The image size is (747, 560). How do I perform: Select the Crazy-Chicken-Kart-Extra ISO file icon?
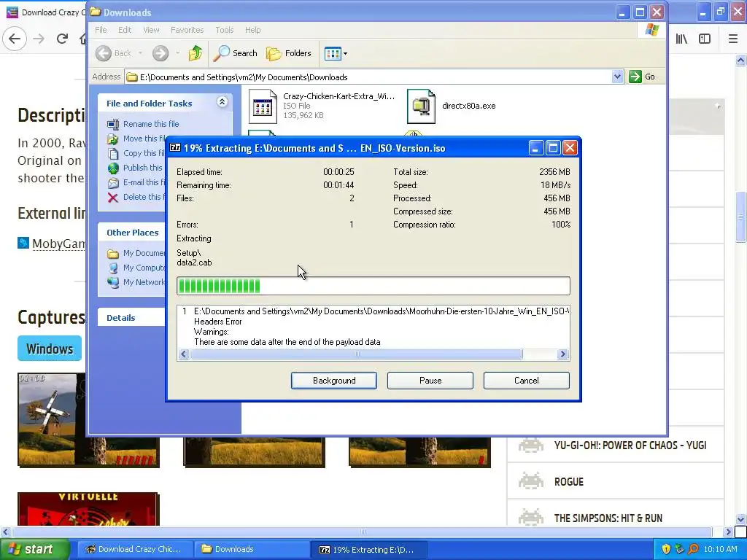pyautogui.click(x=263, y=106)
